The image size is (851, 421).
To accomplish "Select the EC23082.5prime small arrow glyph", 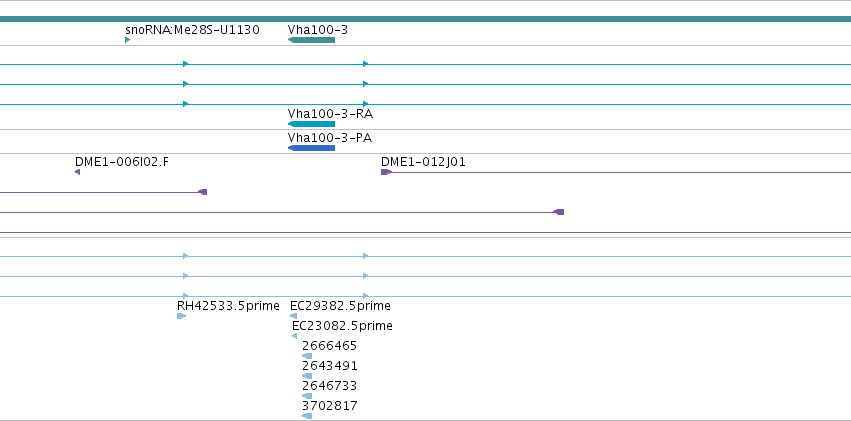I will 295,336.
